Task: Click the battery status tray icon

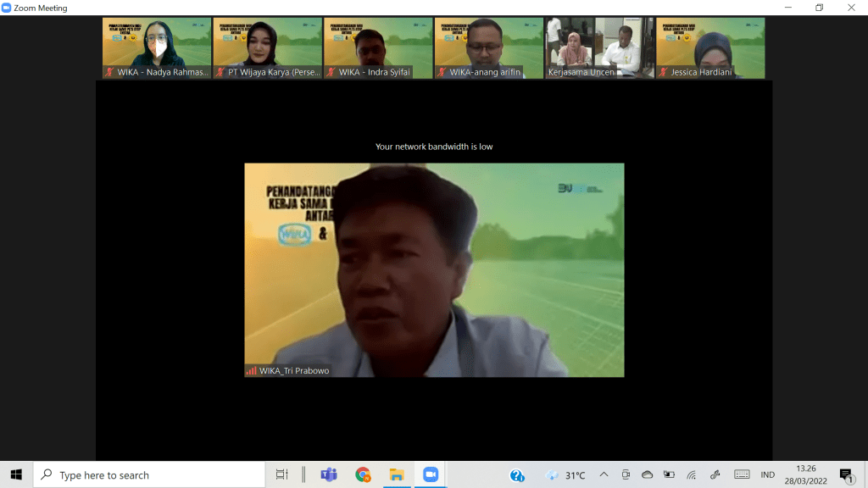Action: point(670,474)
